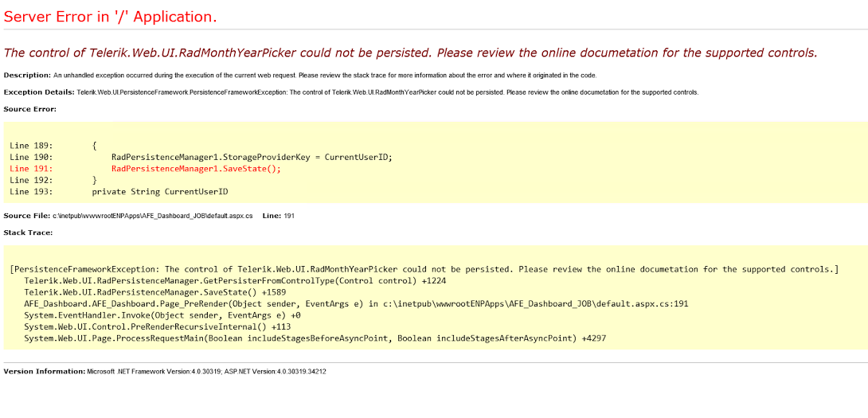
Task: Click the 'Server Error in '/' Application.' heading
Action: (110, 16)
